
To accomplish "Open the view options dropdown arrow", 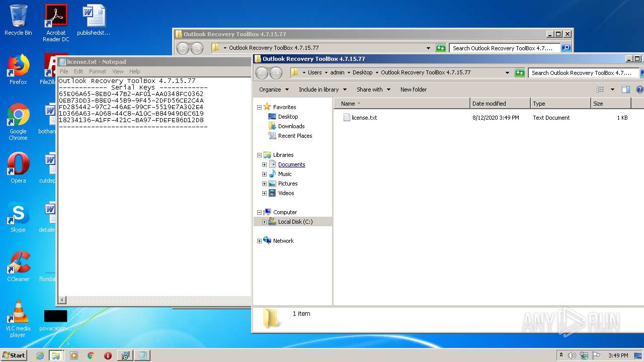I will coord(612,89).
